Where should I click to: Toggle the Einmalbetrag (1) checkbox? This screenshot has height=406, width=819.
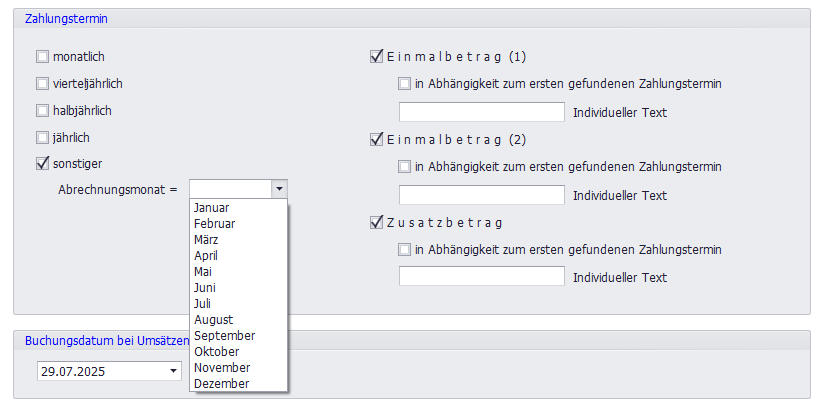377,57
